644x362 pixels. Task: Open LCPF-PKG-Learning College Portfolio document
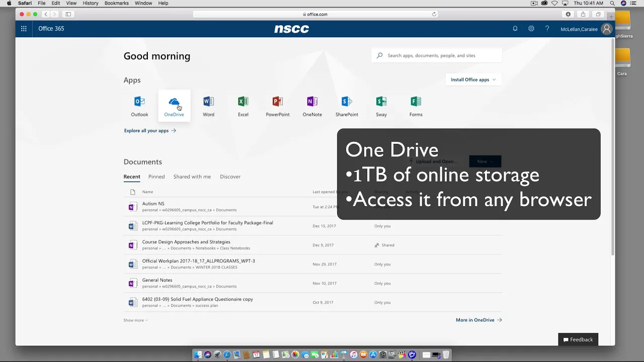click(x=207, y=223)
